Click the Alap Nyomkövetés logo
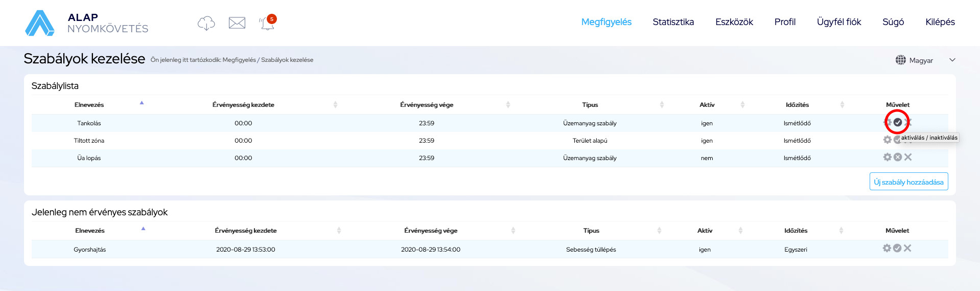 coord(86,23)
